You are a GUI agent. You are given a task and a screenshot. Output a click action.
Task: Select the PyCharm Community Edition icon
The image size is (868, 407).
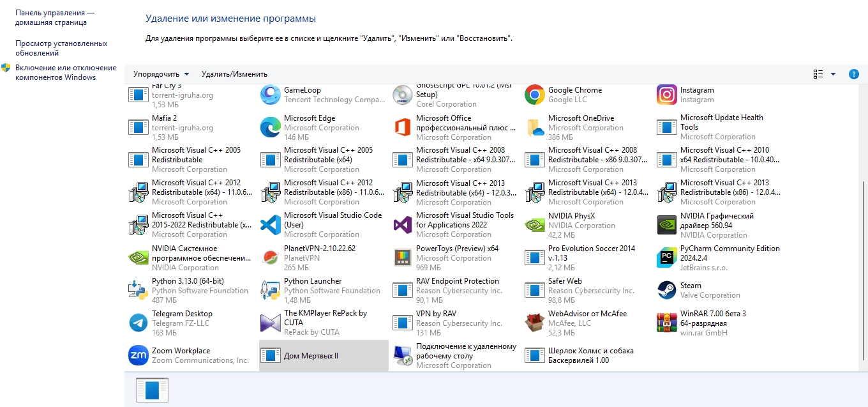[x=667, y=257]
